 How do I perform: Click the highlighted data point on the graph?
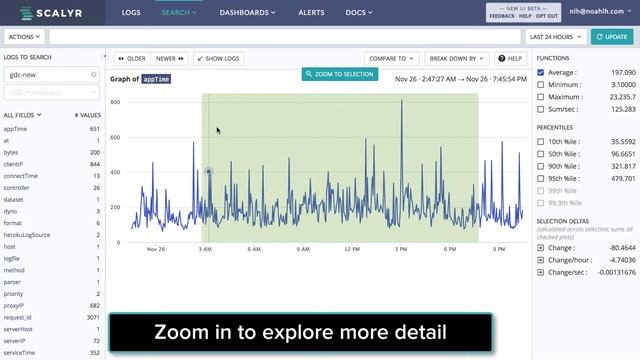click(x=209, y=171)
